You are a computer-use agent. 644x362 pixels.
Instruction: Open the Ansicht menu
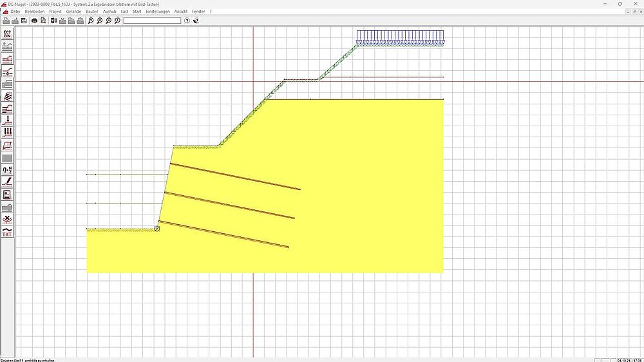181,12
